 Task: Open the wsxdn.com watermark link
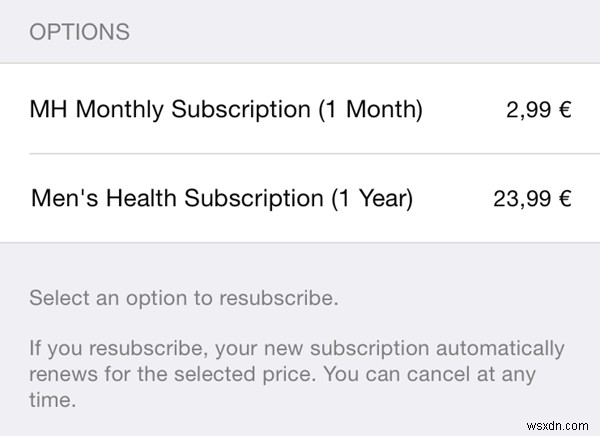pos(557,426)
